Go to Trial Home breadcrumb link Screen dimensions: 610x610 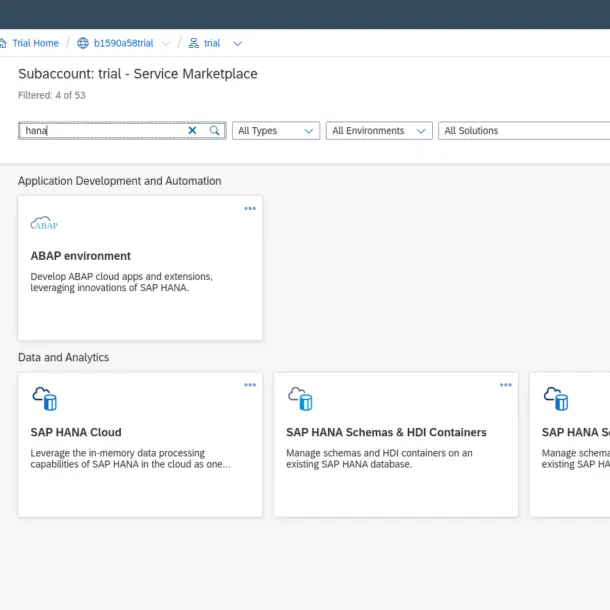35,43
